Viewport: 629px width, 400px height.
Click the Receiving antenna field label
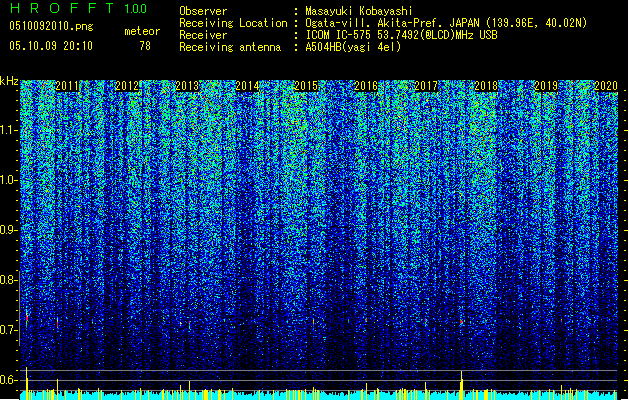pyautogui.click(x=230, y=47)
